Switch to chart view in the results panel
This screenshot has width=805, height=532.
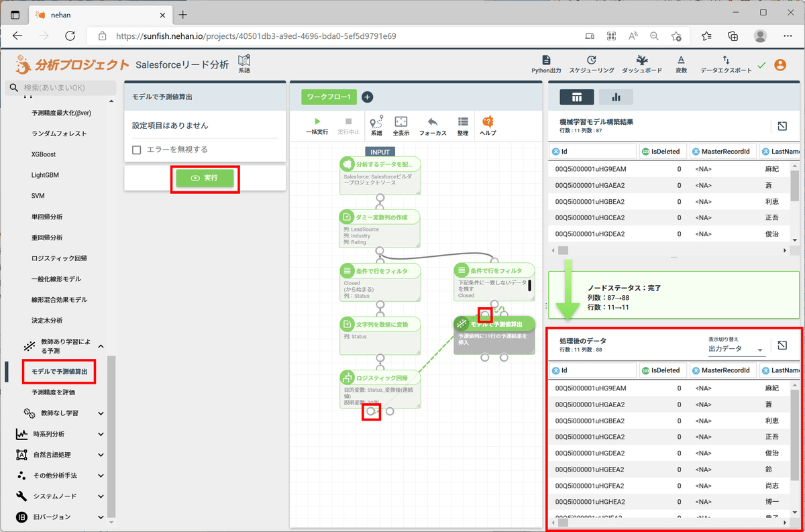[616, 97]
